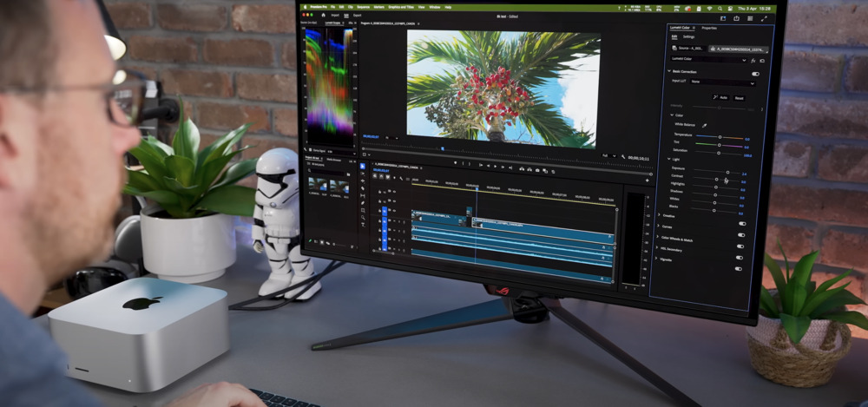Export a frame with the camera icon
Image resolution: width=868 pixels, height=407 pixels.
pos(537,170)
